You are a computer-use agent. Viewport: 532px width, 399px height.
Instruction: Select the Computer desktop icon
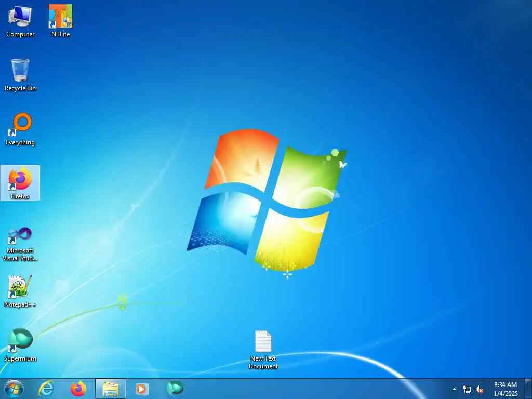(x=20, y=21)
